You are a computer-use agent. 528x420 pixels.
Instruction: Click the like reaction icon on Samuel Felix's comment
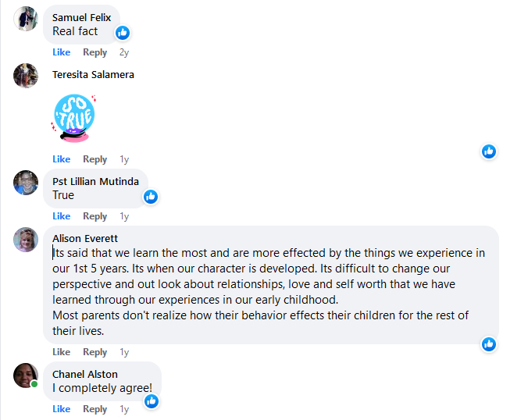[123, 32]
